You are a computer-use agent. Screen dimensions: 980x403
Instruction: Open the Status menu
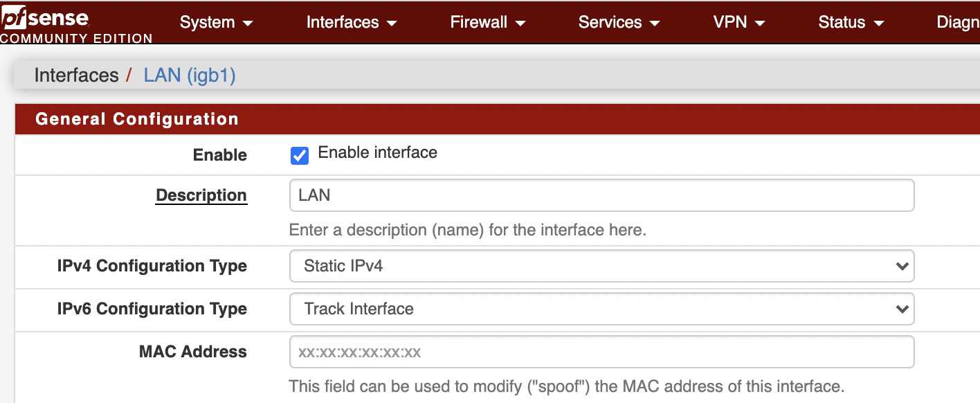click(x=851, y=22)
